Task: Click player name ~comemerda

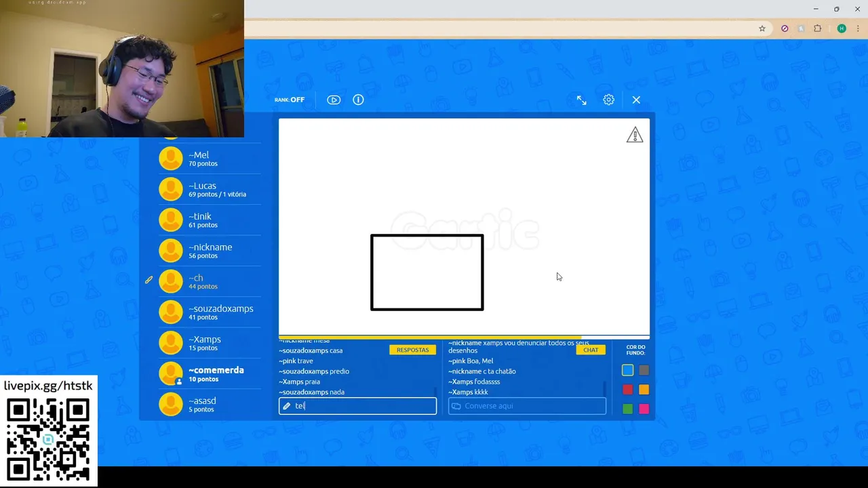Action: [x=216, y=370]
